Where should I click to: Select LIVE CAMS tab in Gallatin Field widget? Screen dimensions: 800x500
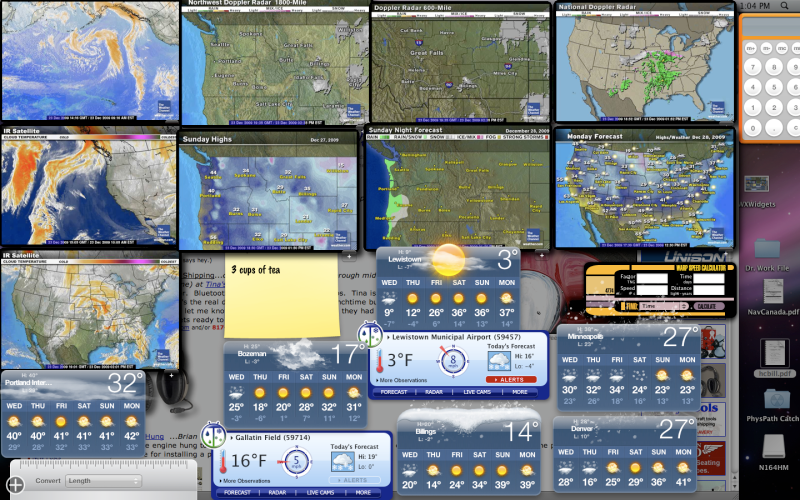click(x=320, y=492)
